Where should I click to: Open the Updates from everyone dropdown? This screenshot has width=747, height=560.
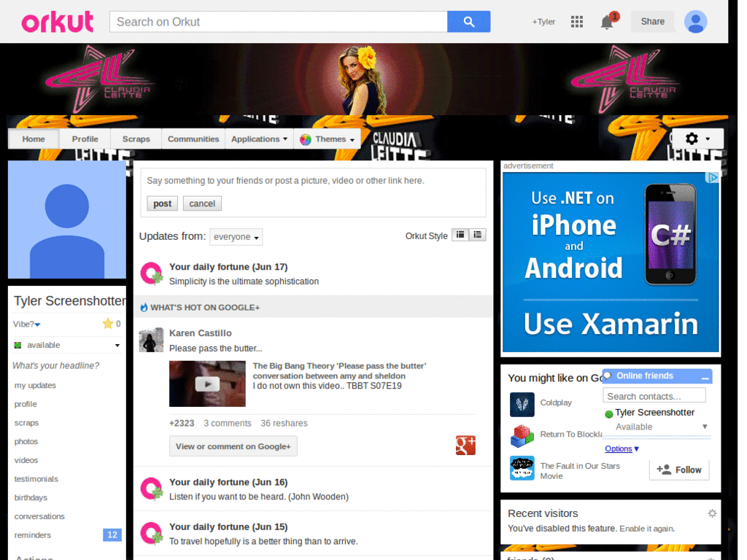(236, 237)
